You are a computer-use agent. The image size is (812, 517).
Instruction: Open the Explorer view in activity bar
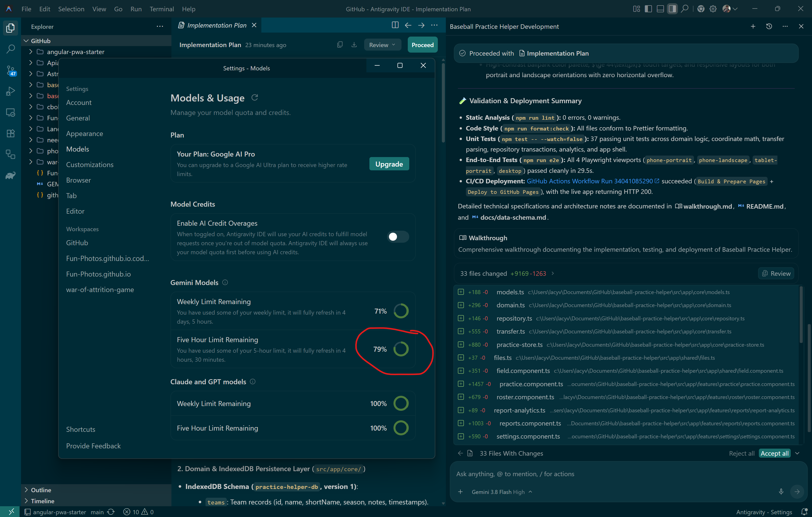(x=11, y=28)
